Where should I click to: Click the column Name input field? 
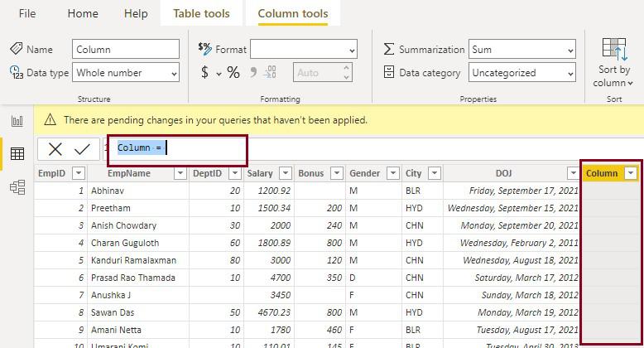(126, 50)
